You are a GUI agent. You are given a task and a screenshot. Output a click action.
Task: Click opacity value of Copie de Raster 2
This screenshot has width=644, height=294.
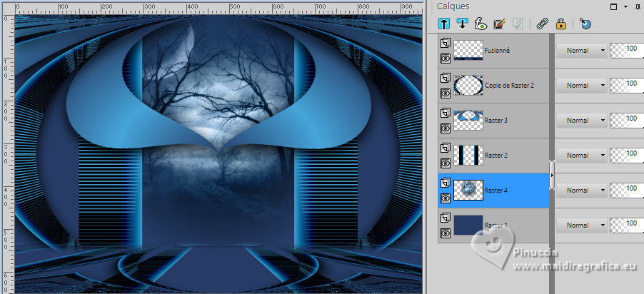point(632,83)
